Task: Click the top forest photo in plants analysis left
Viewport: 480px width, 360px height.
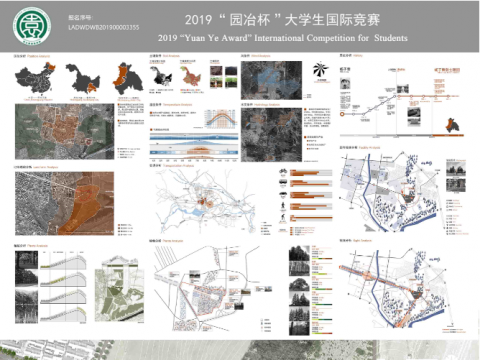Action: [x=26, y=260]
